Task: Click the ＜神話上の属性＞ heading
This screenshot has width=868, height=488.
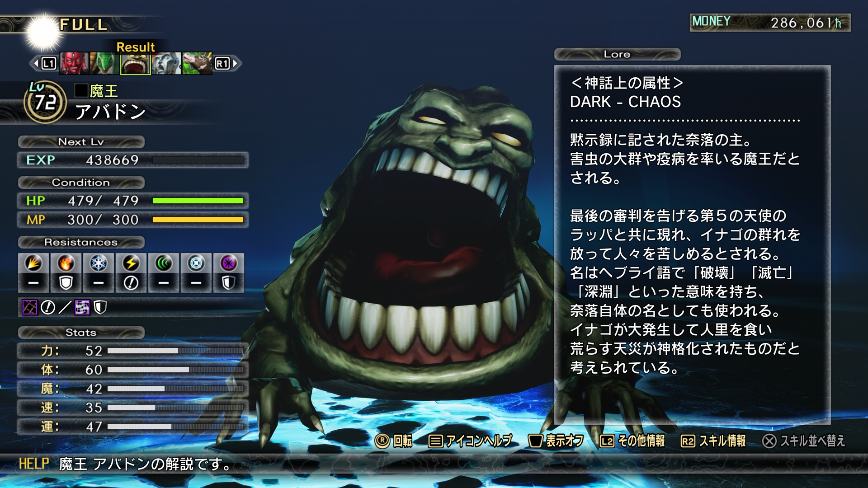Action: tap(627, 83)
